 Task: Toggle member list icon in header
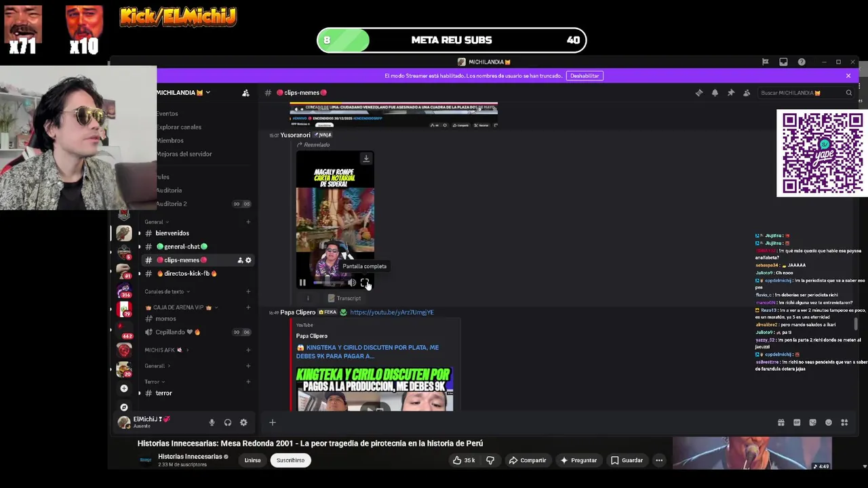pos(747,93)
